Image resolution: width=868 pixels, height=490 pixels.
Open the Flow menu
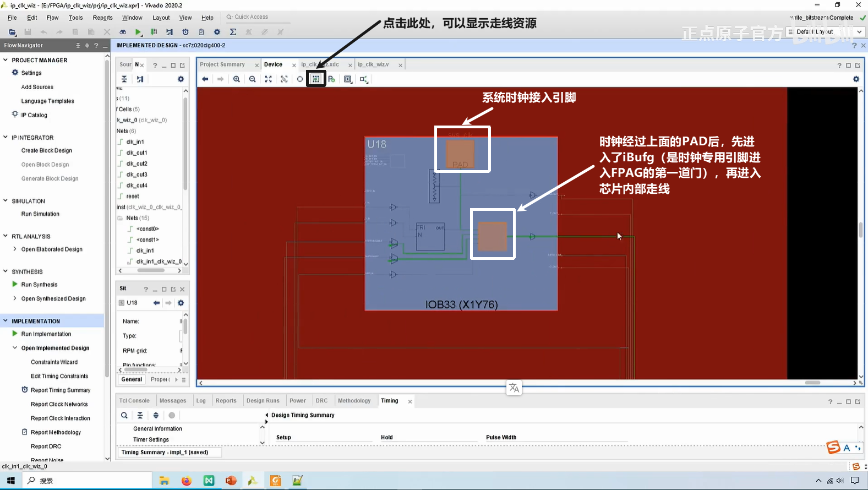click(x=53, y=18)
